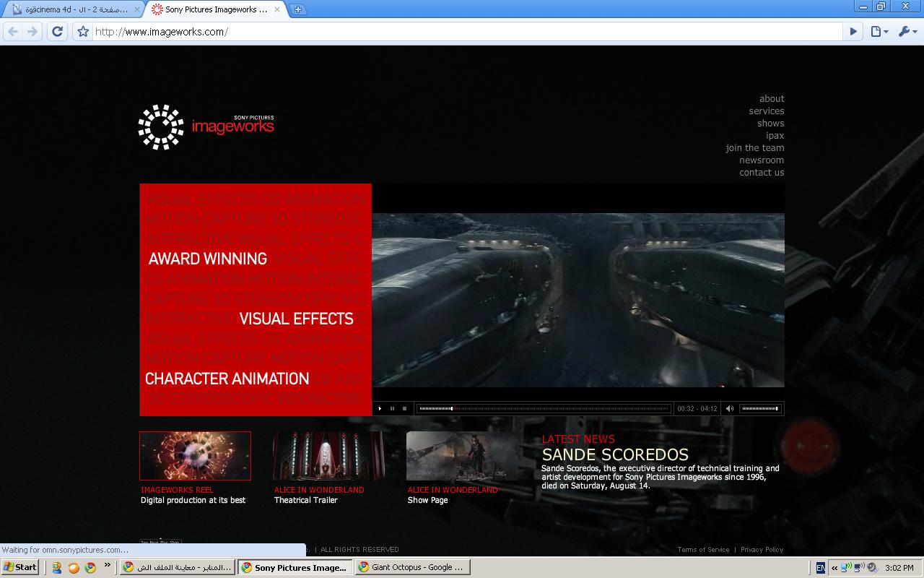Screen dimensions: 924x578
Task: Launch the first quick launch icon
Action: [57, 568]
